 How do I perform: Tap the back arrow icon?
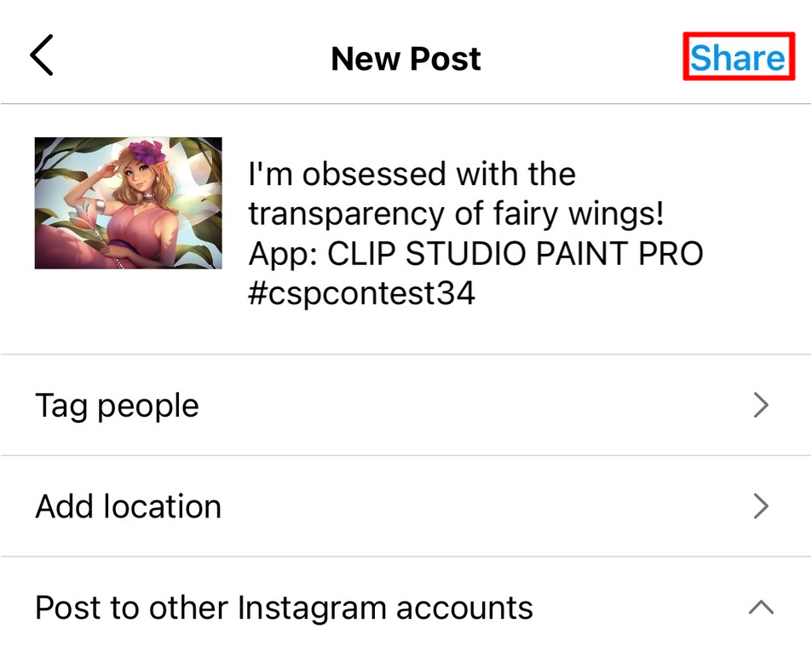42,56
